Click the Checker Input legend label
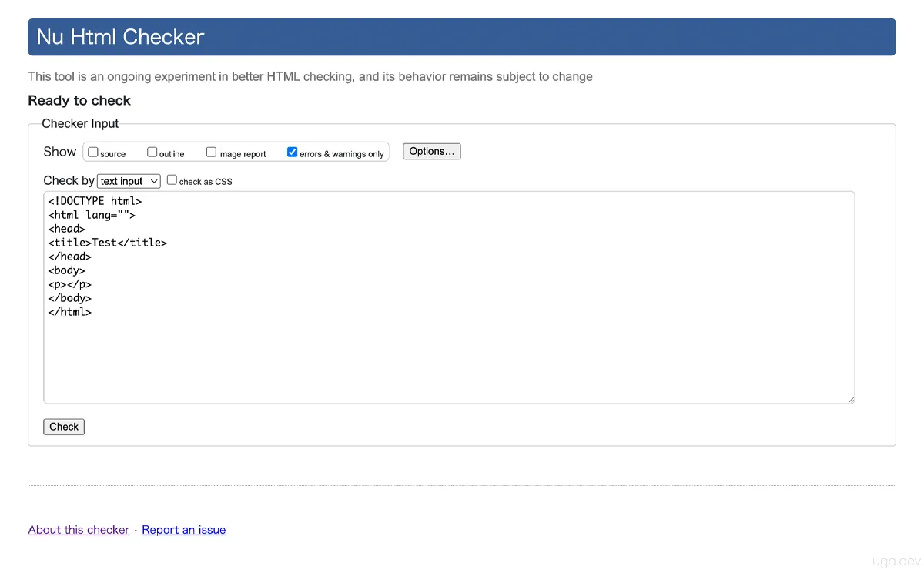This screenshot has height=570, width=924. click(x=80, y=123)
